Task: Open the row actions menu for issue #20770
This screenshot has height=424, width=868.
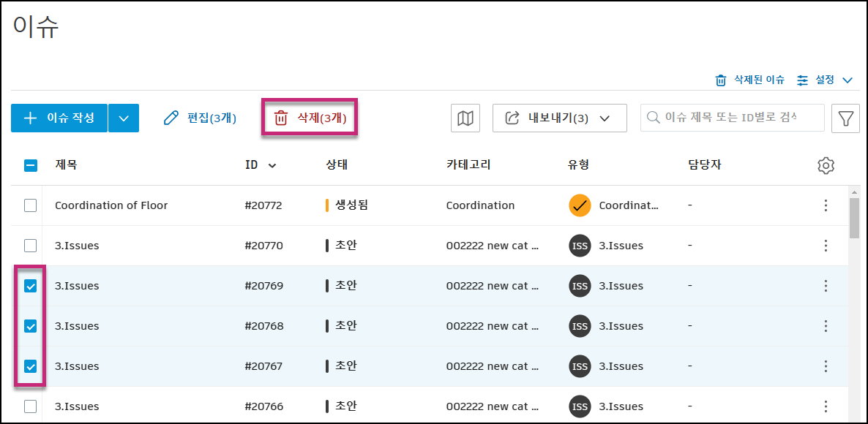Action: [x=826, y=246]
